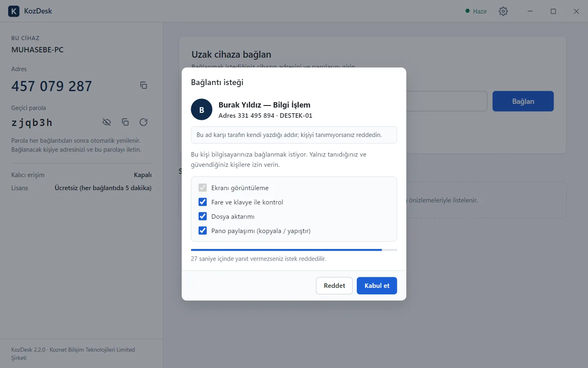Maximize the KozDesk window
This screenshot has width=588, height=368.
tap(553, 11)
